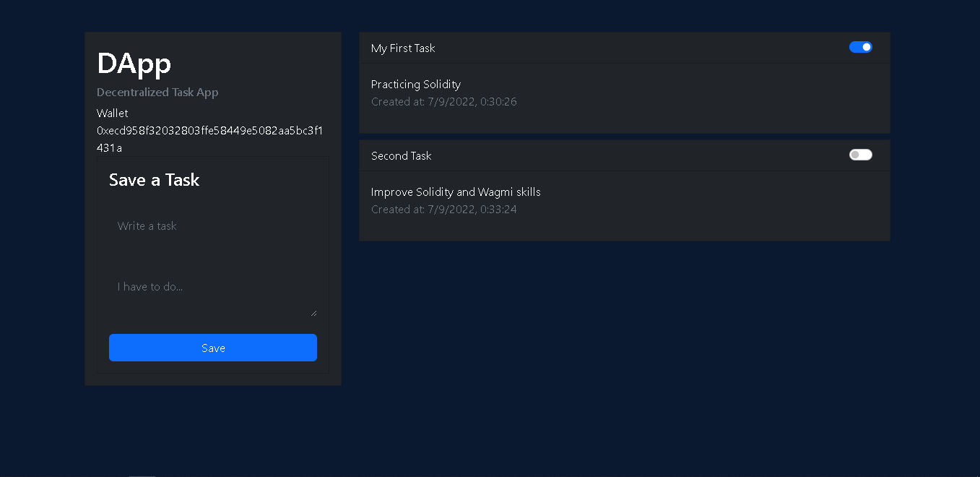Viewport: 980px width, 477px height.
Task: Select the "My First Task" card title
Action: [x=403, y=48]
